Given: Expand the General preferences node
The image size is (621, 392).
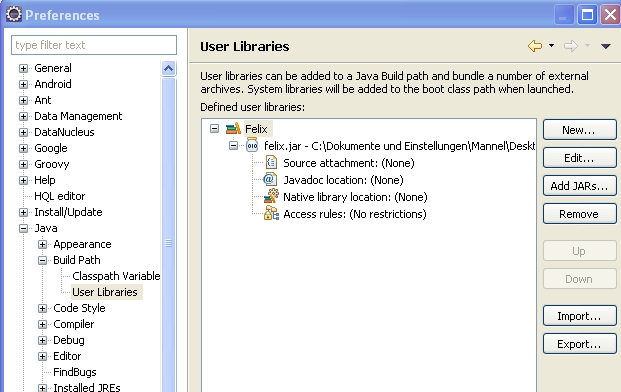Looking at the screenshot, I should point(23,68).
